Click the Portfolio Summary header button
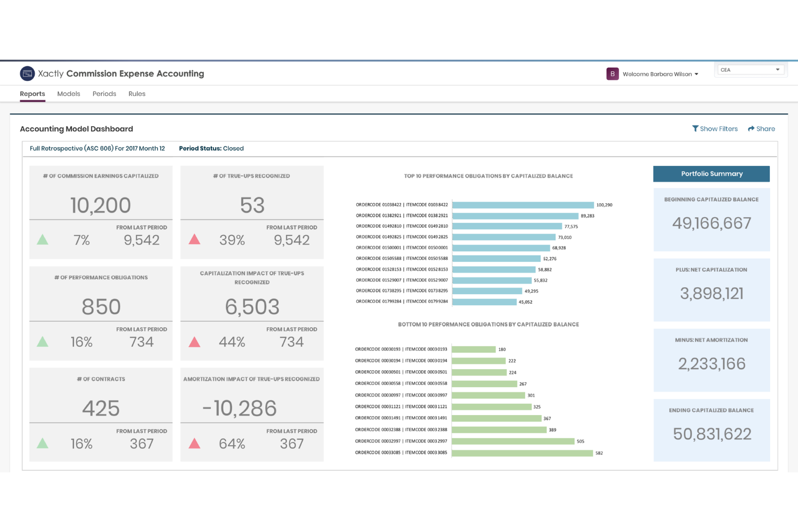The height and width of the screenshot is (532, 798). (712, 174)
